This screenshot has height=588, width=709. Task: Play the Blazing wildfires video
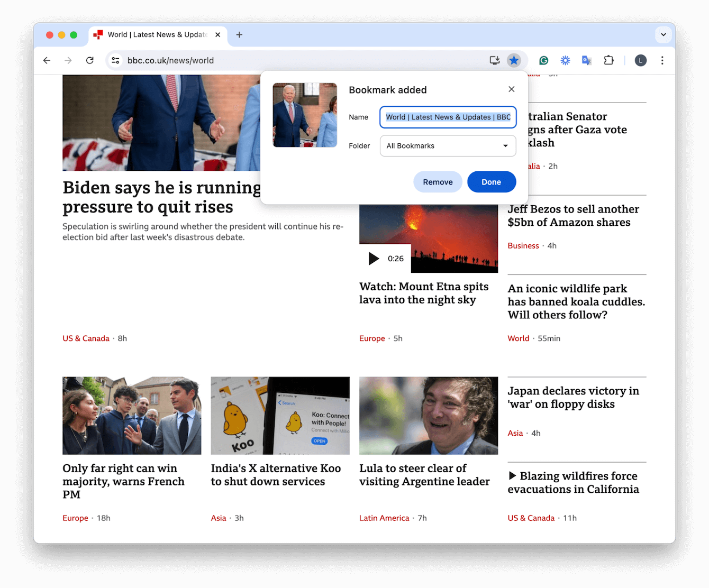(513, 475)
